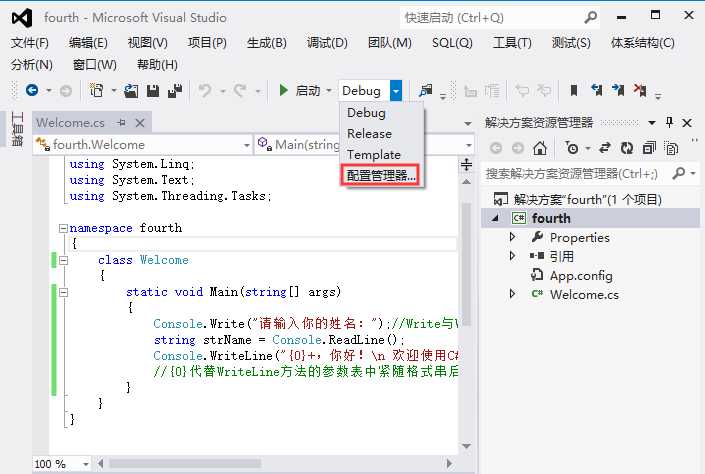
Task: Toggle the pin on Welcome.cs tab
Action: point(121,122)
